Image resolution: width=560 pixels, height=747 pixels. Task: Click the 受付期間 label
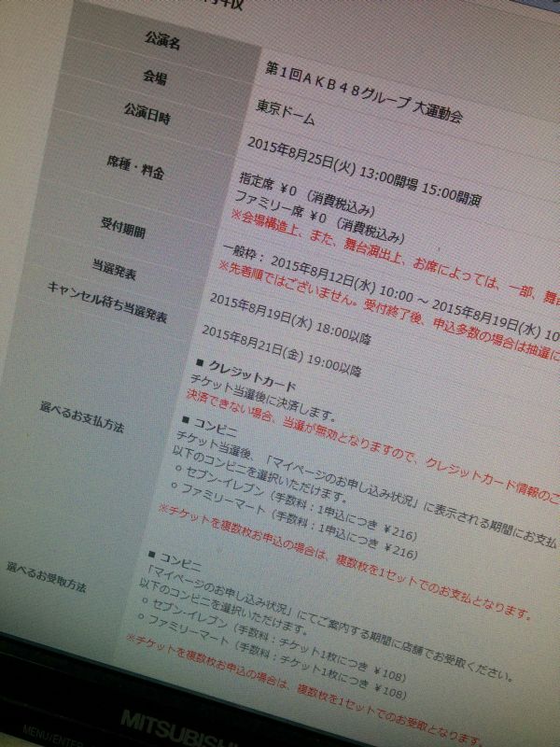[x=123, y=227]
